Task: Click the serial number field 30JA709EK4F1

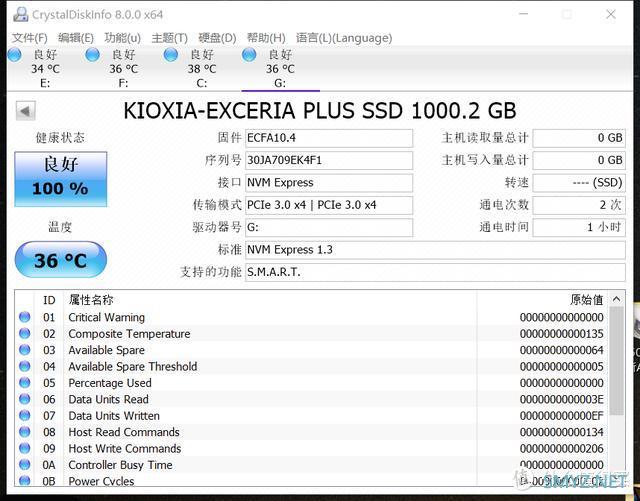Action: [x=329, y=160]
